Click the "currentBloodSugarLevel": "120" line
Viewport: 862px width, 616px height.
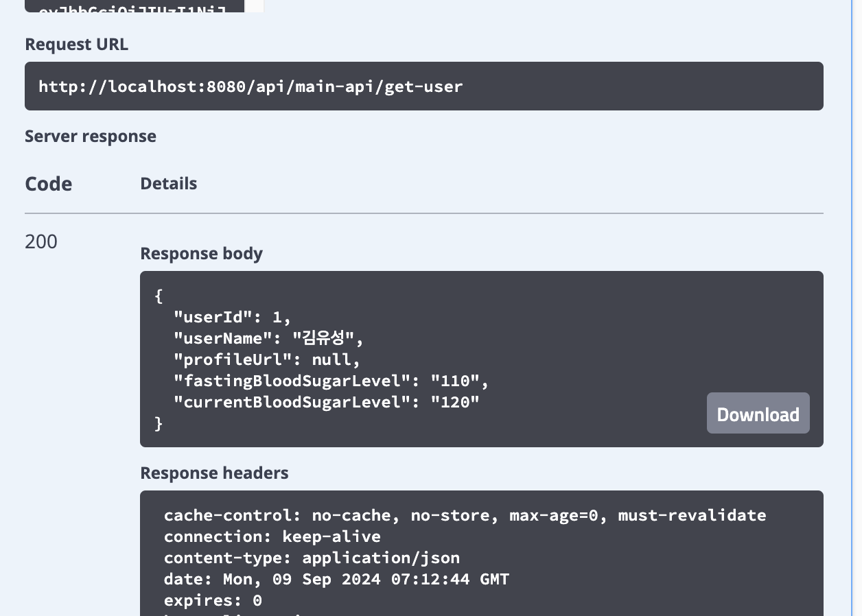327,402
